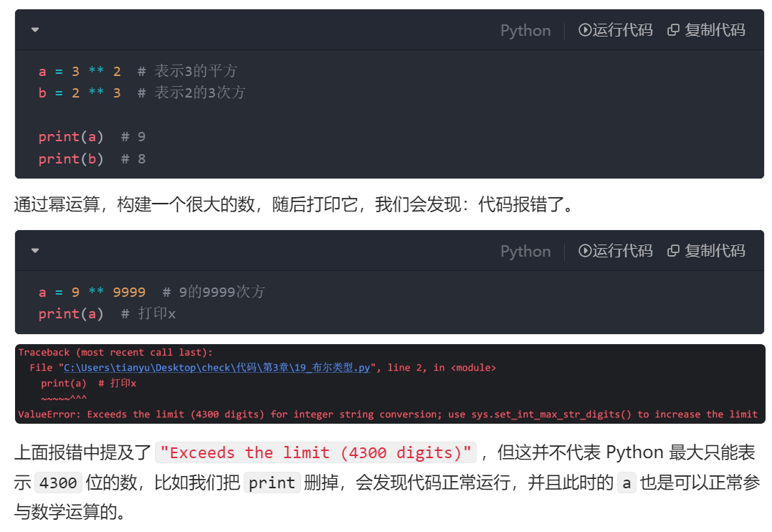Click the inline code 'a' in paragraph
Viewport: 772px width, 532px height.
pyautogui.click(x=626, y=483)
